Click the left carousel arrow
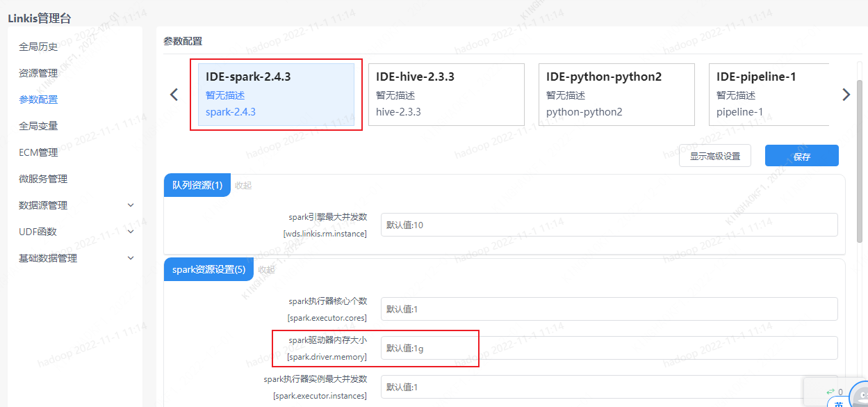Viewport: 868px width, 407px height. coord(174,95)
